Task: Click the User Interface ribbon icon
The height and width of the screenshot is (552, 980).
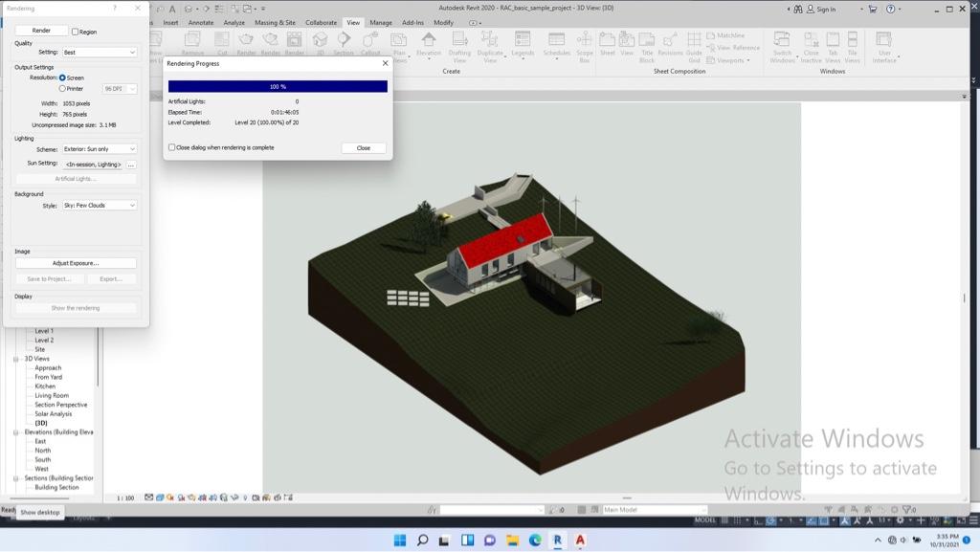Action: click(x=883, y=47)
